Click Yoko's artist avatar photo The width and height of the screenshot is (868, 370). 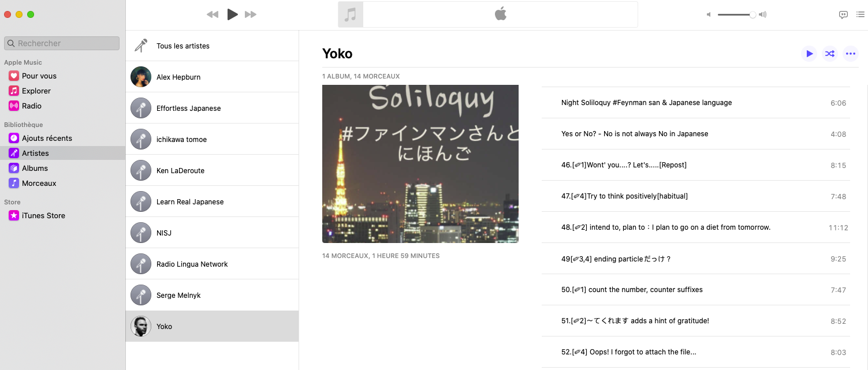[x=141, y=326]
